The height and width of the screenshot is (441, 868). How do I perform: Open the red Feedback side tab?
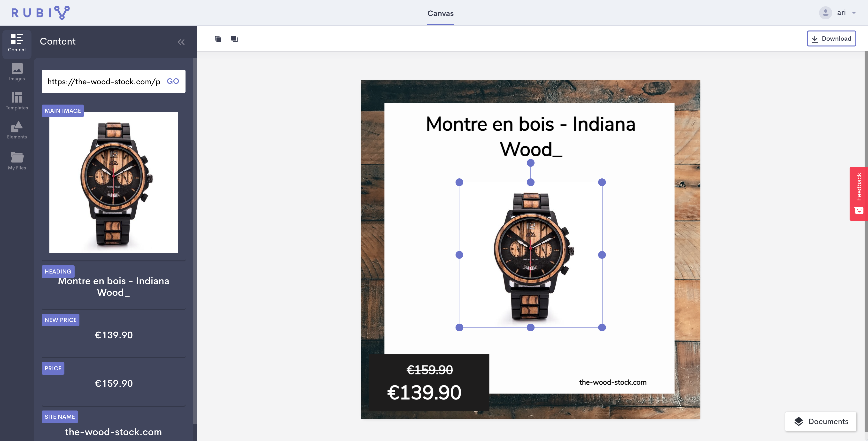pos(859,194)
